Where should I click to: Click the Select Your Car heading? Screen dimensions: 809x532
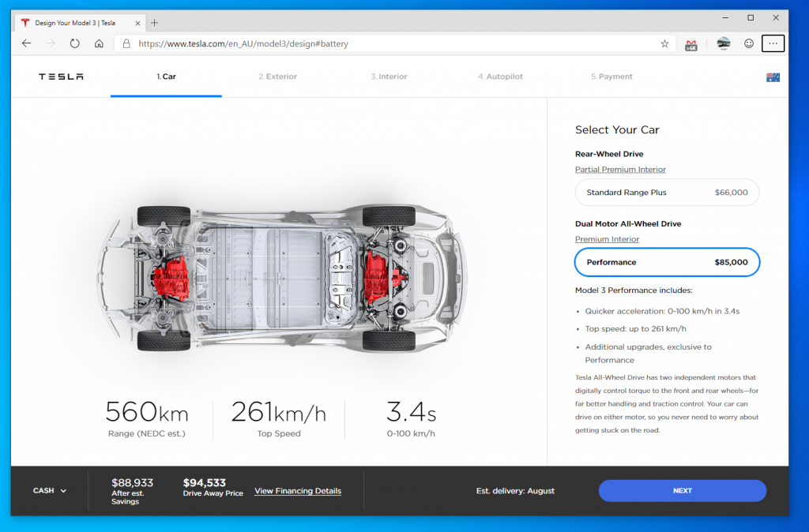coord(617,130)
